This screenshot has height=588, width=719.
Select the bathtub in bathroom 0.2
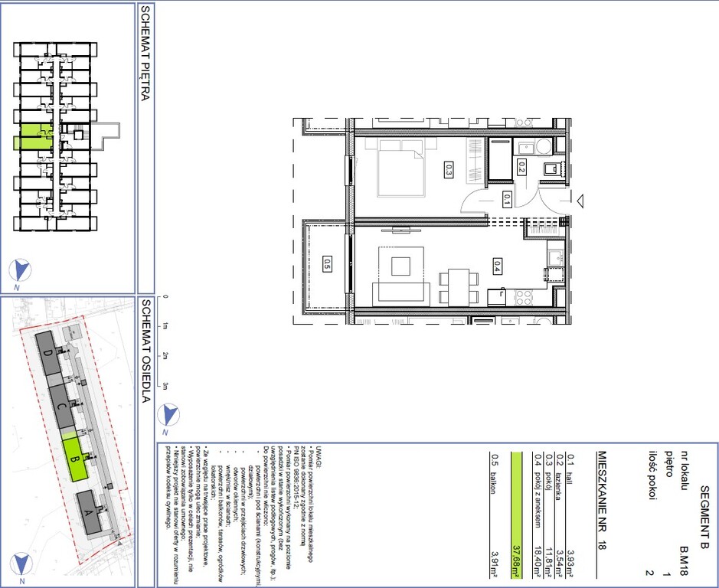tap(500, 159)
